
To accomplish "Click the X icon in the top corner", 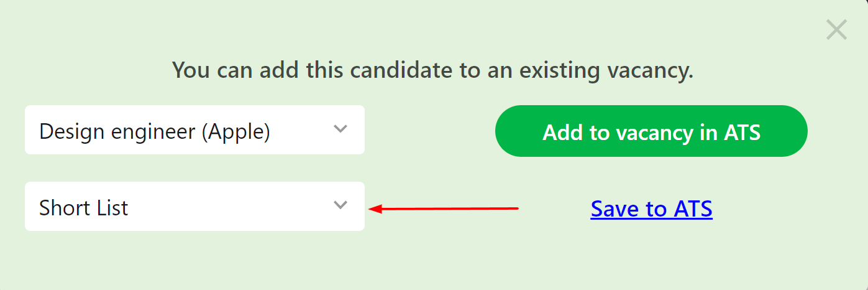I will coord(836,30).
